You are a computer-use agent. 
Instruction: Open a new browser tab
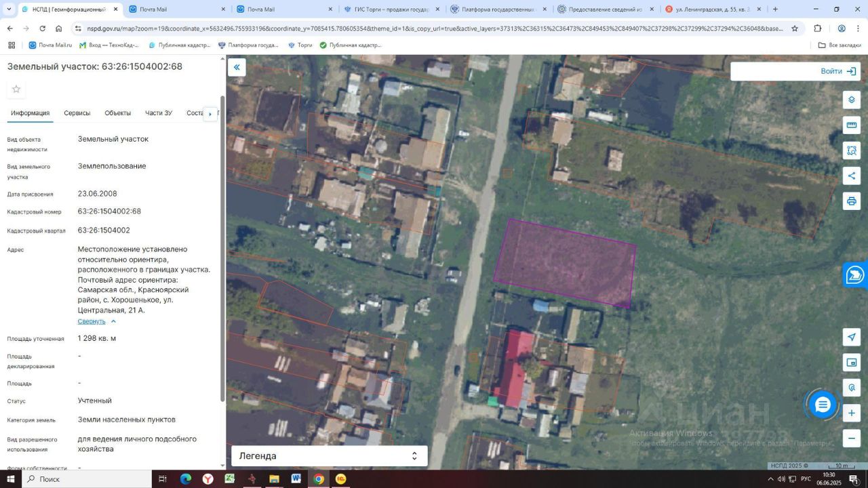click(775, 9)
